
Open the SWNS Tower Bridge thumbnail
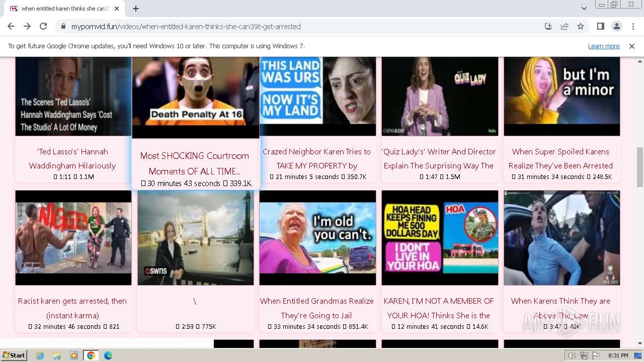click(196, 237)
